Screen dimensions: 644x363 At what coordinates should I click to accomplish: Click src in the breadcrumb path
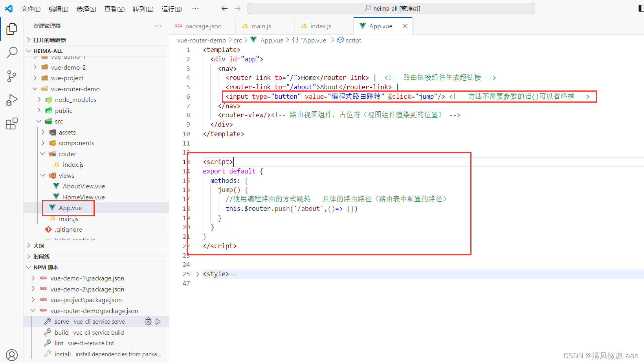pos(238,40)
